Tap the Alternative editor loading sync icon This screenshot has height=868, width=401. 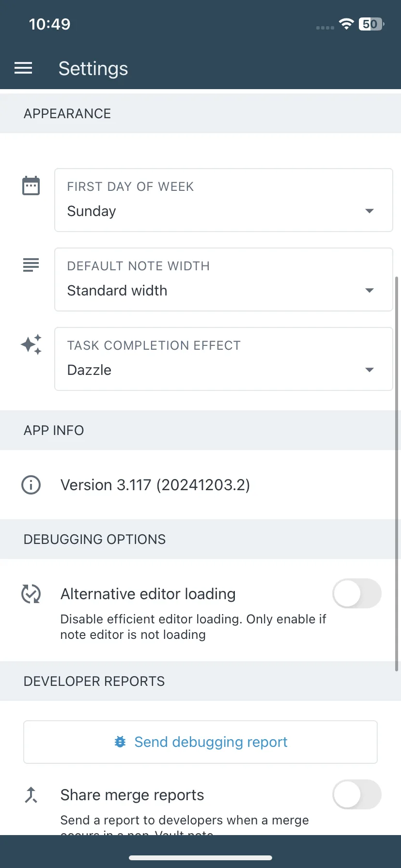[x=31, y=594]
